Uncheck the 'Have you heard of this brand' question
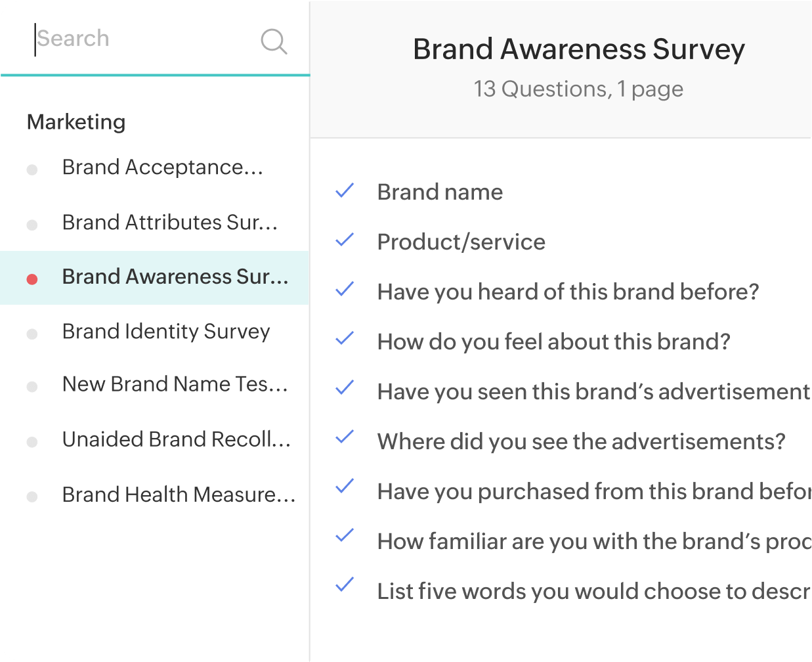This screenshot has width=812, height=662. (x=345, y=290)
